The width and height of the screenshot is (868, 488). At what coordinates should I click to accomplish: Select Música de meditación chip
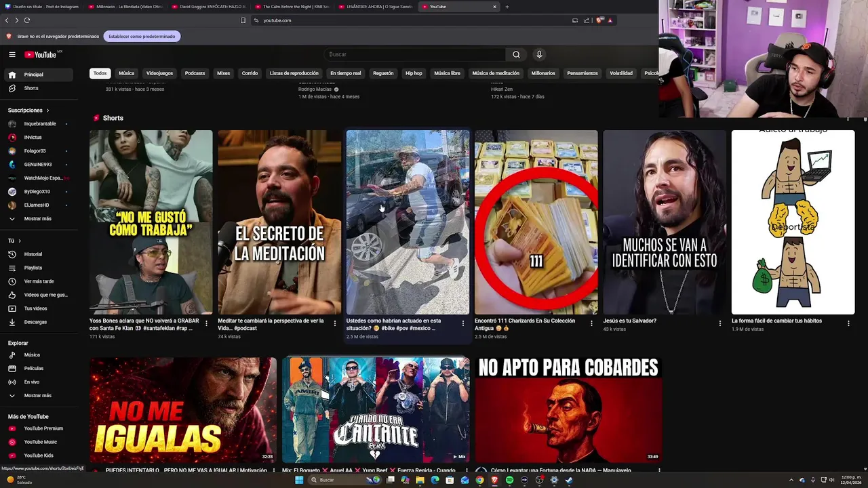[496, 73]
